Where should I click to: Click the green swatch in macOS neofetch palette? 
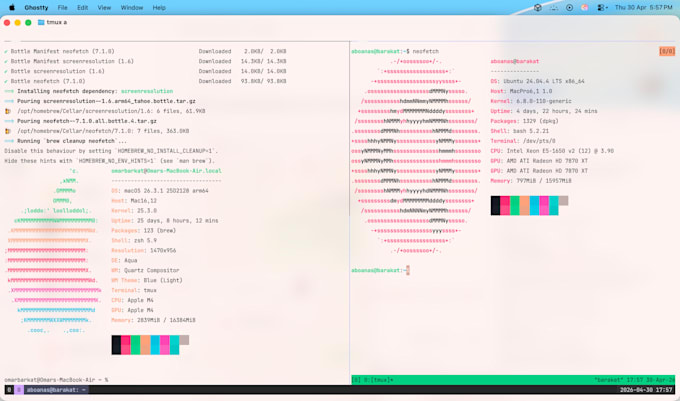[135, 345]
